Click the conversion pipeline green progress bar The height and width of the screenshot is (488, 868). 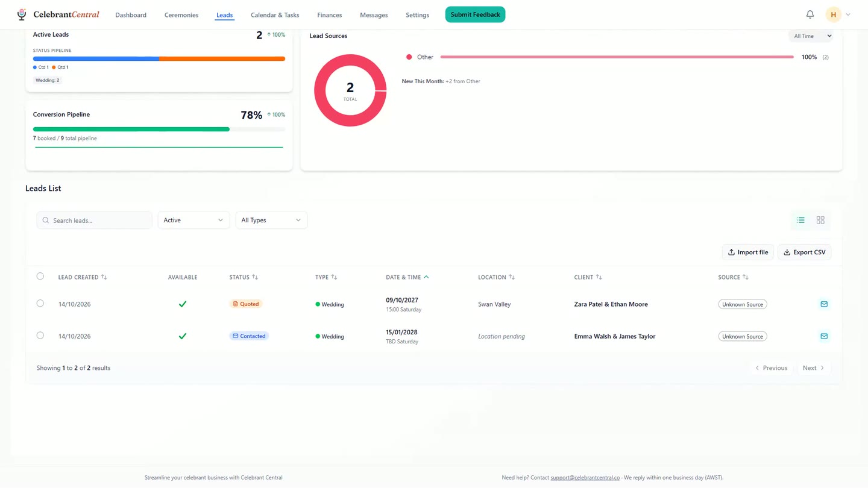click(131, 129)
